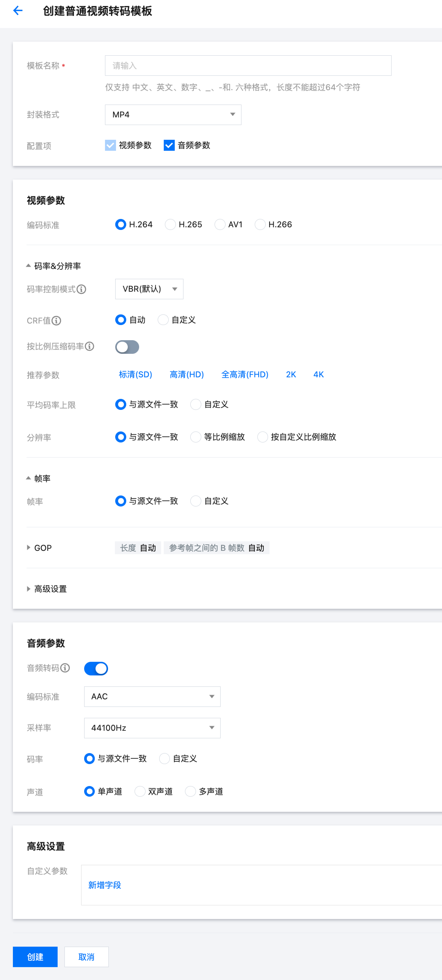Click info icon beside 按比例压缩码率
Image resolution: width=442 pixels, height=980 pixels.
[x=89, y=346]
